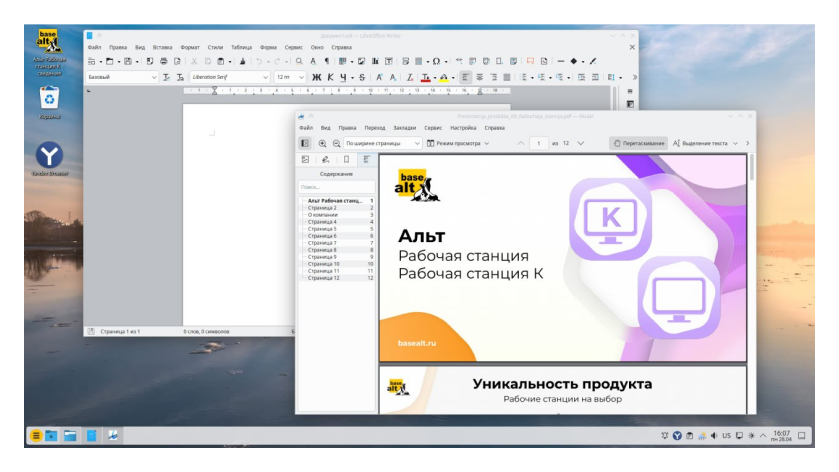
Task: Toggle italic (К) in Writer toolbar
Action: (x=330, y=77)
